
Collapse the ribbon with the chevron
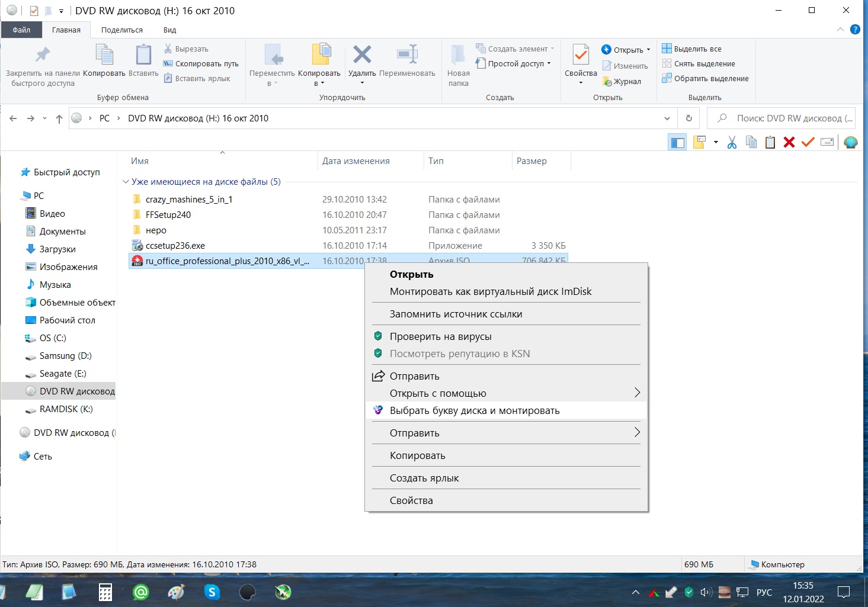(840, 30)
